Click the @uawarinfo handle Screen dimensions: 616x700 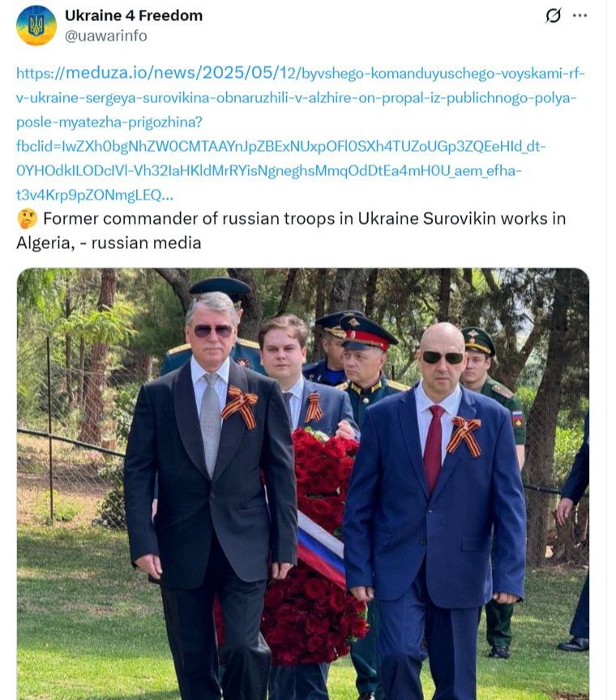pyautogui.click(x=106, y=36)
